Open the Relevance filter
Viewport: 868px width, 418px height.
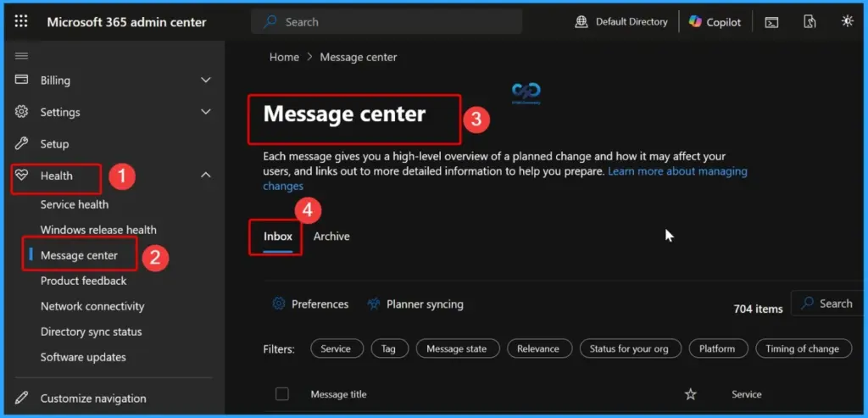[x=538, y=348]
